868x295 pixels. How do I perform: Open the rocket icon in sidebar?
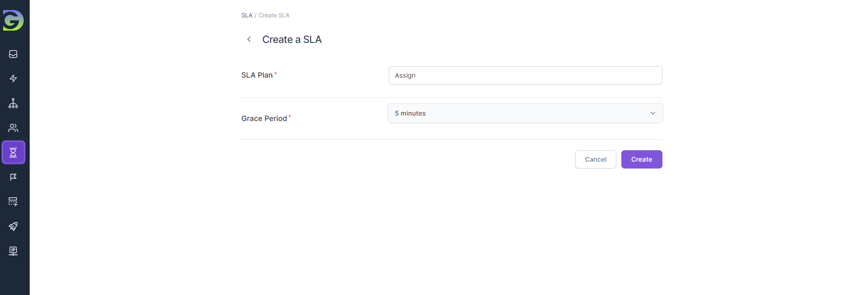click(13, 226)
